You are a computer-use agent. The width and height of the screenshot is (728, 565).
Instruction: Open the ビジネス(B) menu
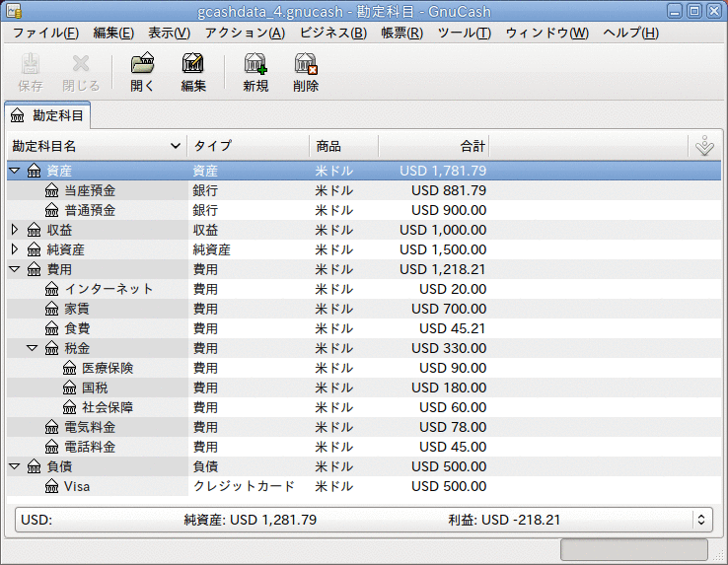pyautogui.click(x=332, y=33)
